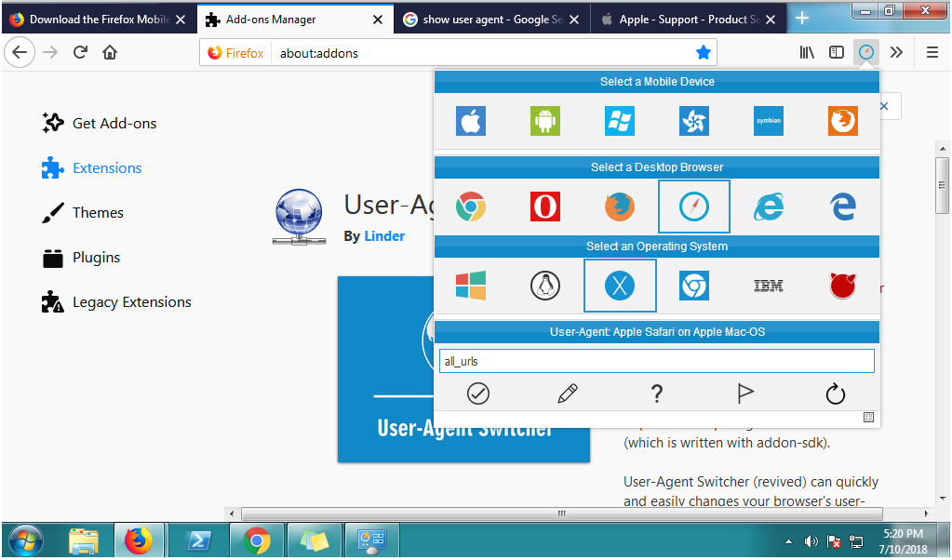
Task: Expand the toolbar overflow chevron
Action: click(x=896, y=52)
